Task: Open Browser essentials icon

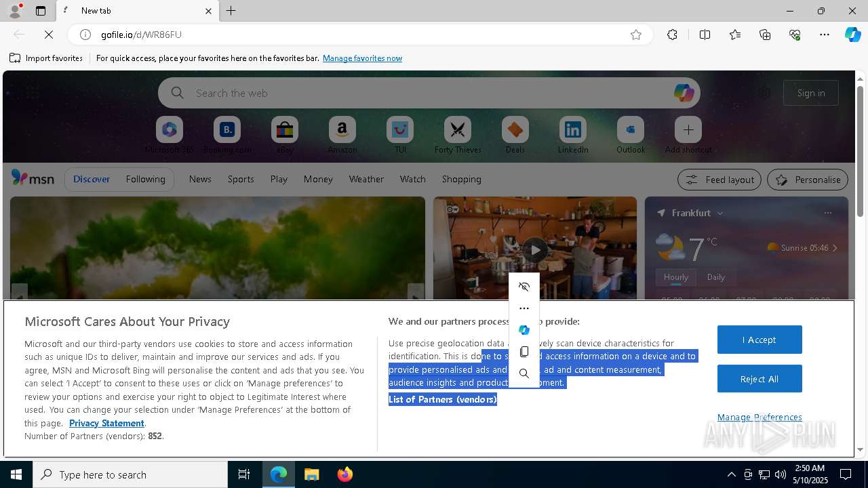Action: pyautogui.click(x=795, y=35)
